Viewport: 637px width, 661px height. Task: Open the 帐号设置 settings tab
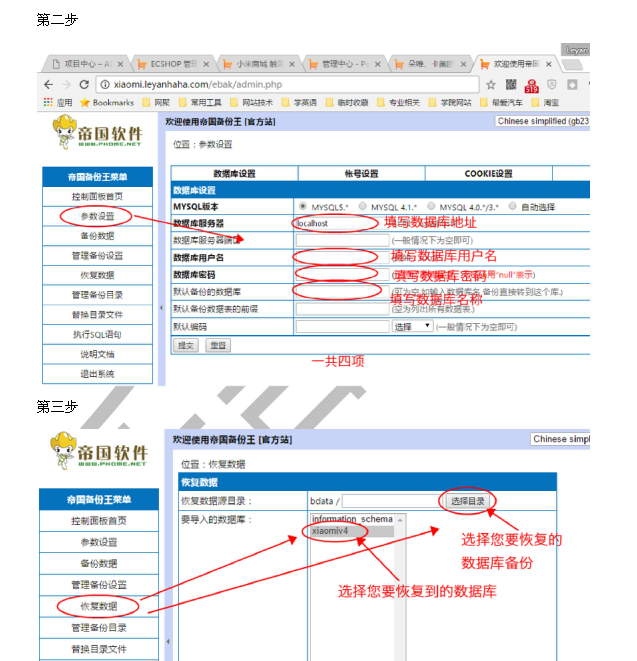coord(361,173)
